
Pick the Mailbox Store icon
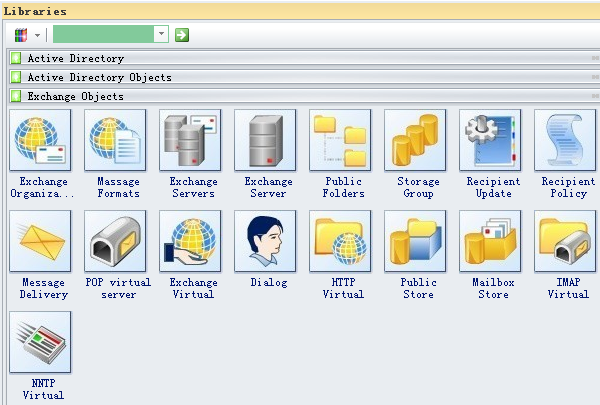(493, 241)
